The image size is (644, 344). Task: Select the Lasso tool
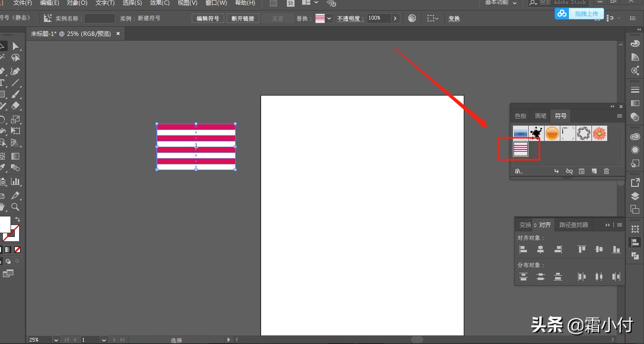pyautogui.click(x=16, y=58)
